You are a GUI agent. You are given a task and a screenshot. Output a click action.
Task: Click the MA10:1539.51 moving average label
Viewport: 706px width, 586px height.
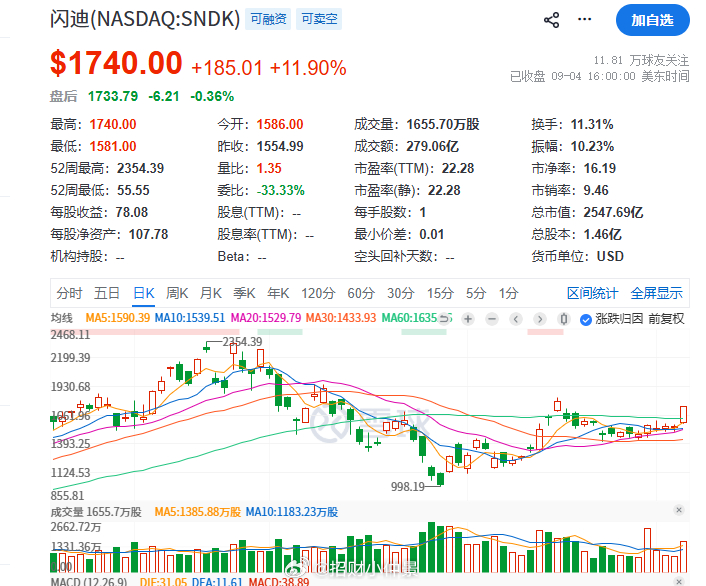[190, 318]
